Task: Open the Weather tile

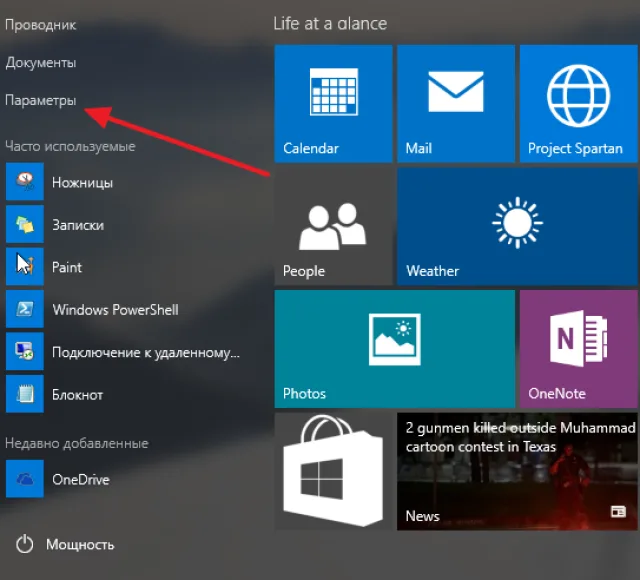Action: [x=517, y=227]
